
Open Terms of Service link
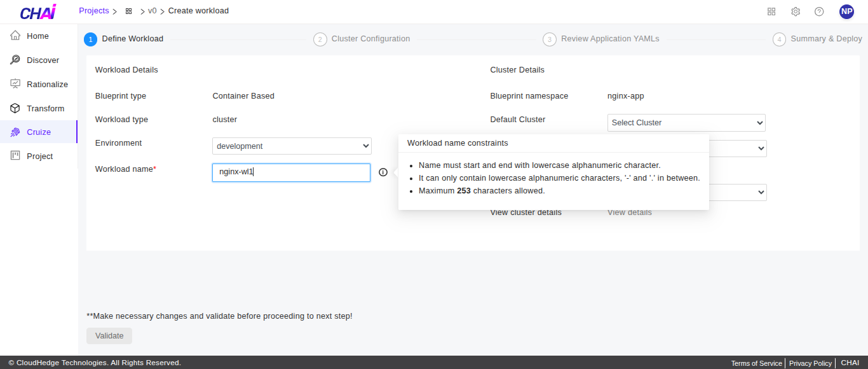756,363
